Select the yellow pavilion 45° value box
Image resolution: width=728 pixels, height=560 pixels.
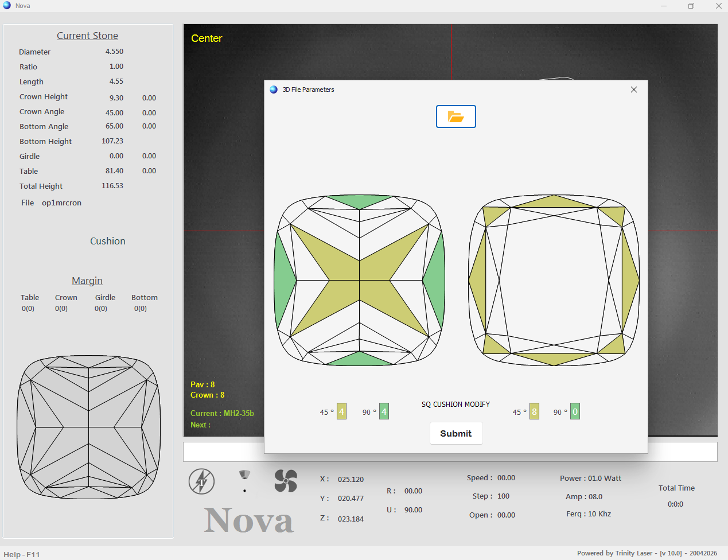[x=341, y=411]
